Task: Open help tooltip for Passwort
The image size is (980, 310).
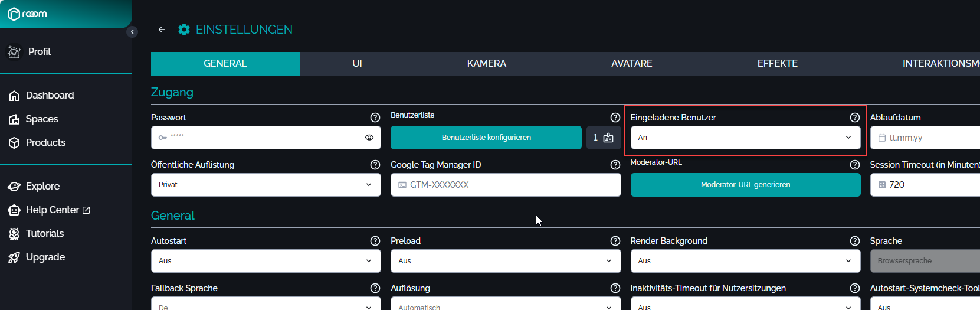Action: [x=375, y=118]
